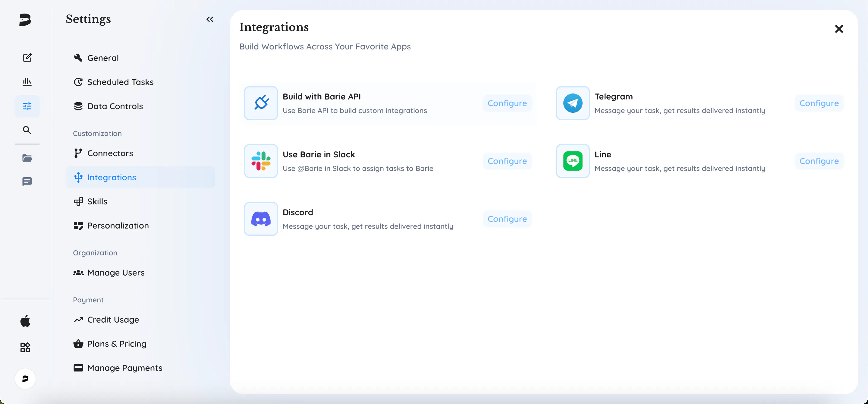
Task: Click the Telegram logo tile
Action: coord(573,103)
